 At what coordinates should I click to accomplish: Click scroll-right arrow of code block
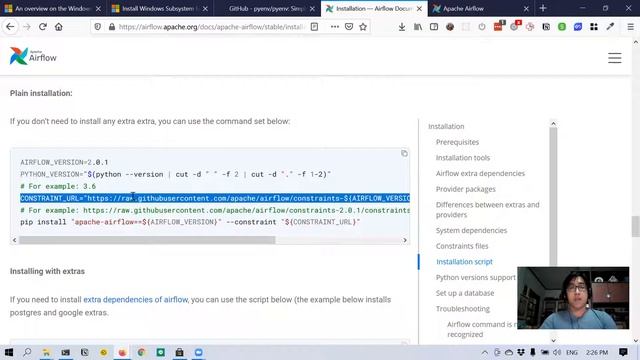point(405,240)
